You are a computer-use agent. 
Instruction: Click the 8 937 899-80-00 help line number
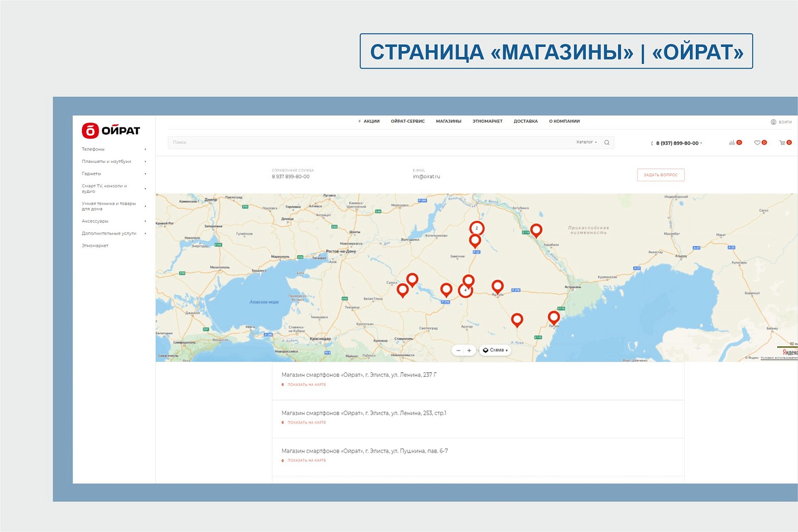pyautogui.click(x=290, y=177)
